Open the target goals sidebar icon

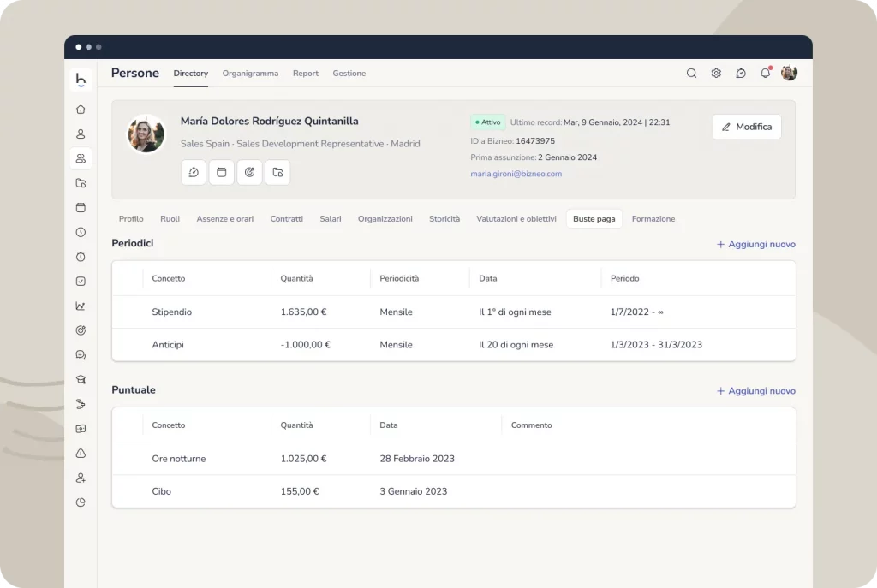pyautogui.click(x=81, y=330)
